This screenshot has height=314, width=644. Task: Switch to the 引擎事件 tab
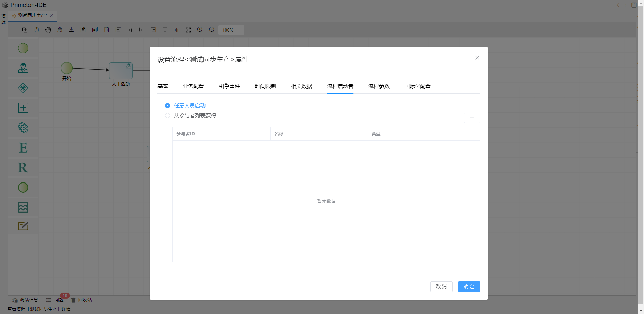[x=229, y=86]
